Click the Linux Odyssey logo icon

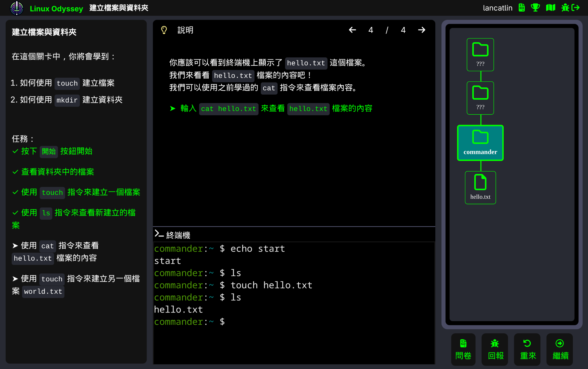[x=17, y=8]
